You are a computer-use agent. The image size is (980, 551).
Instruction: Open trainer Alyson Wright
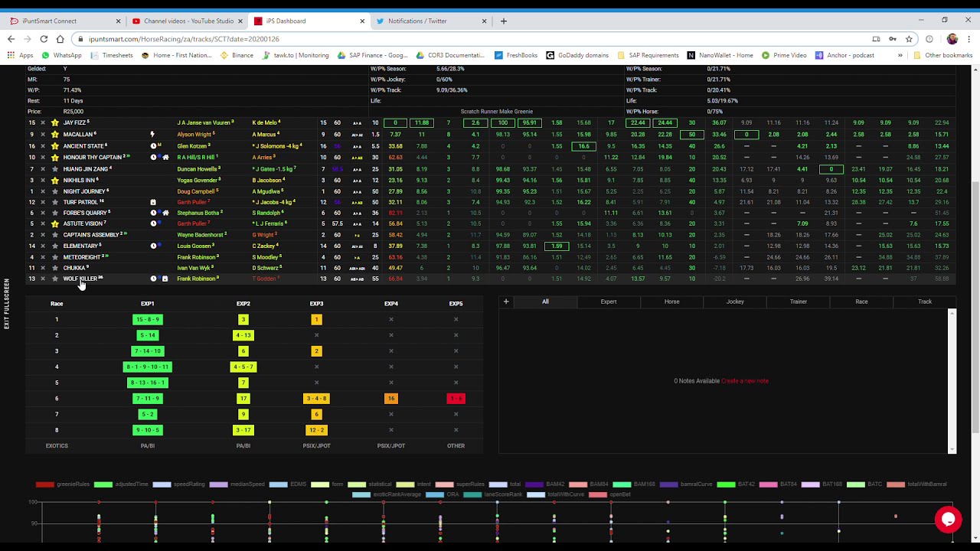pyautogui.click(x=194, y=135)
